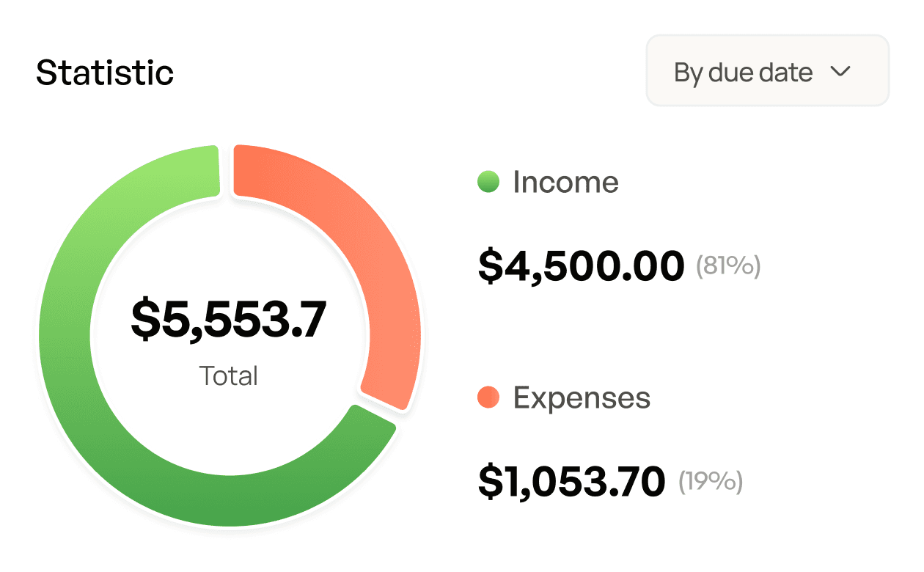Viewport: 924px width, 572px height.
Task: Click the By due date label text
Action: click(743, 73)
